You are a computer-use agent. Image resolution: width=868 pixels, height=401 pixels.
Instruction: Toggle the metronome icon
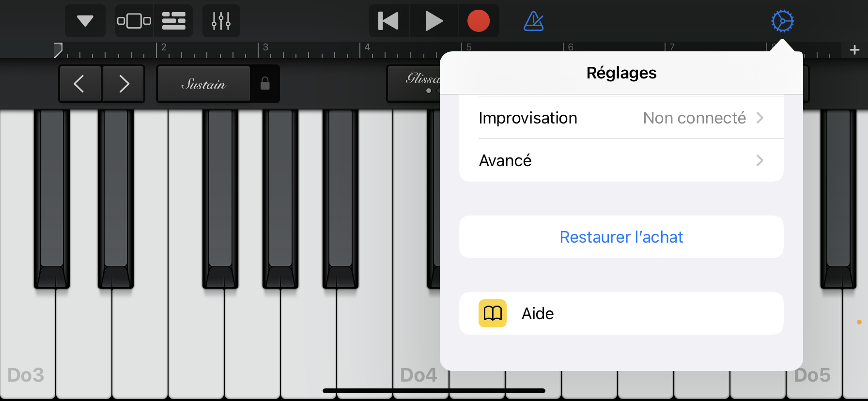[534, 21]
